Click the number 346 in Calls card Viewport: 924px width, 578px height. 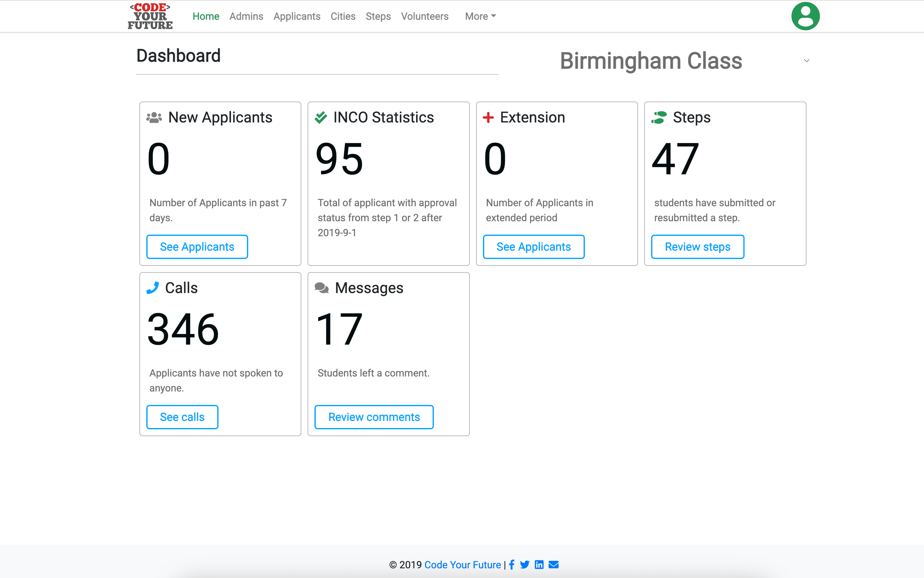pyautogui.click(x=183, y=329)
